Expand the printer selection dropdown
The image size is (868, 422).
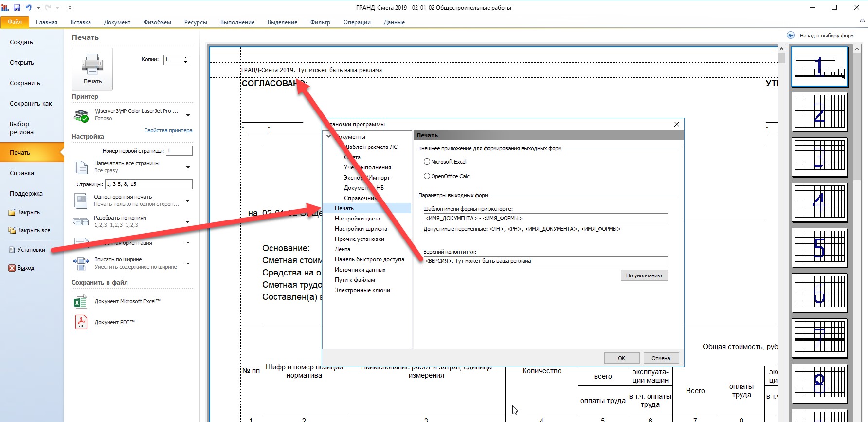pyautogui.click(x=188, y=115)
